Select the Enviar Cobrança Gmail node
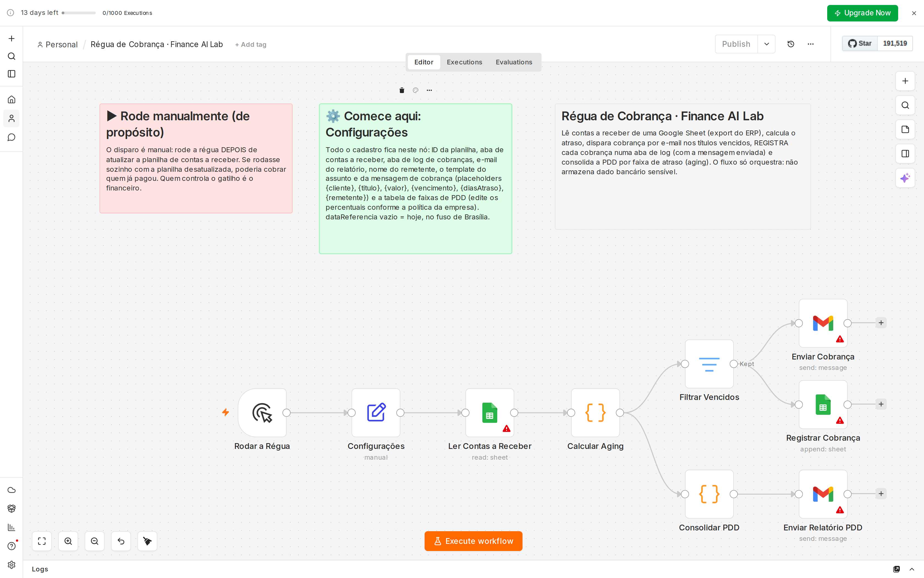This screenshot has width=924, height=578. click(823, 323)
